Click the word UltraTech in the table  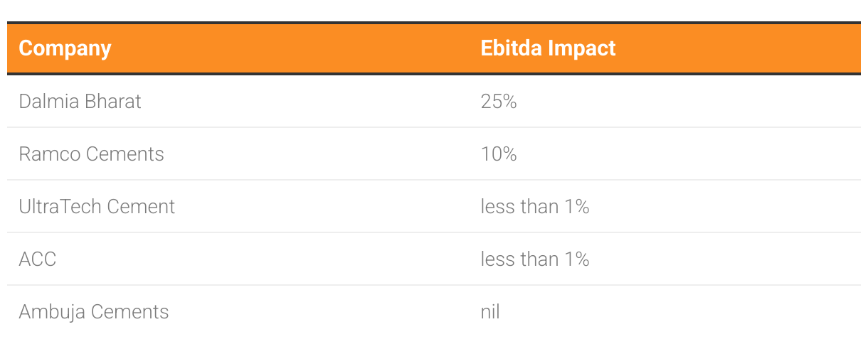tap(60, 207)
